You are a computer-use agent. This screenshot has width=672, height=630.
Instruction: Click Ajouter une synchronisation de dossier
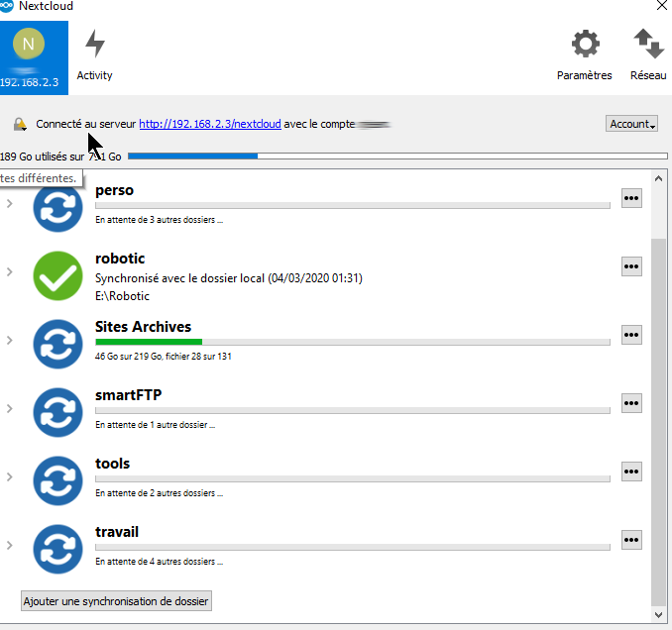tap(116, 601)
